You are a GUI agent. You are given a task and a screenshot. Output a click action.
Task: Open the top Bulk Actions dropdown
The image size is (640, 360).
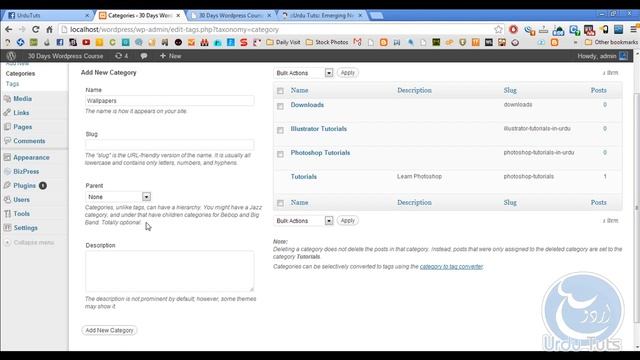pyautogui.click(x=304, y=73)
